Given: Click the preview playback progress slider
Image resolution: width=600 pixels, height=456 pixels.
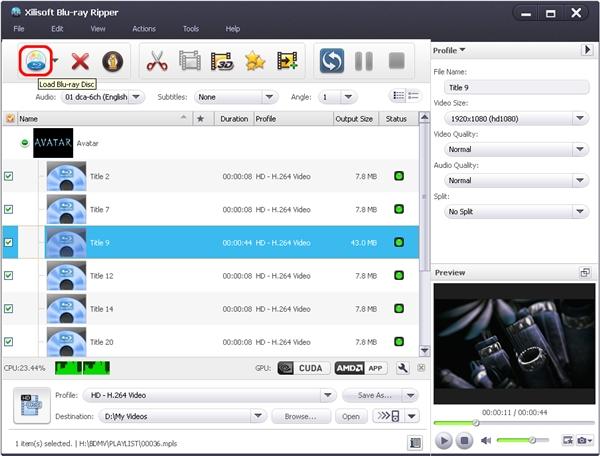Looking at the screenshot, I should [514, 423].
